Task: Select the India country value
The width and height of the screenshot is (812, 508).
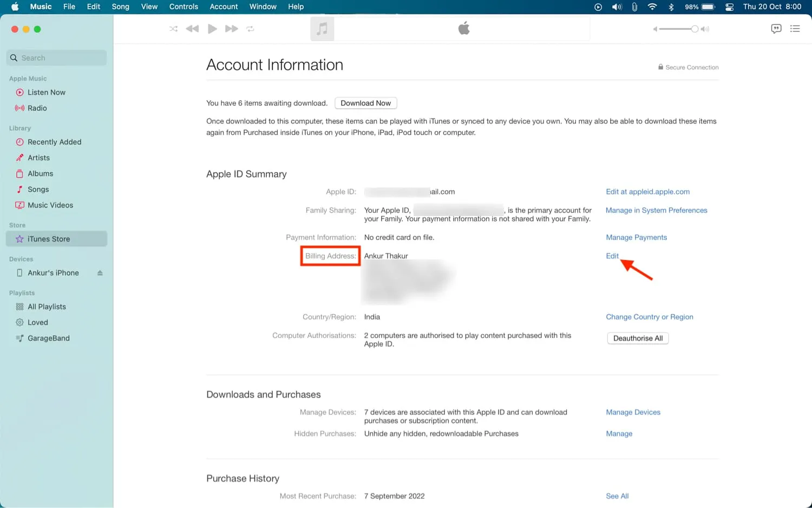Action: click(x=372, y=317)
